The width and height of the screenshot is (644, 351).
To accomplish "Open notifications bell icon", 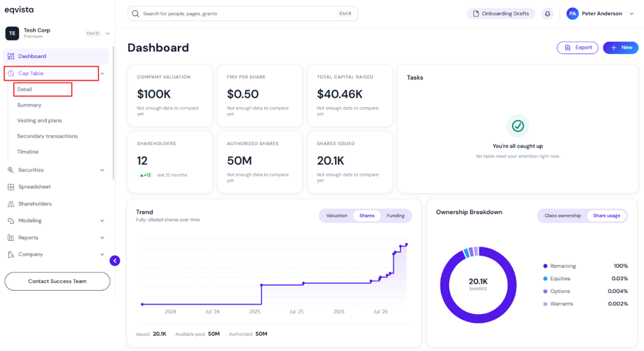I will (x=547, y=13).
